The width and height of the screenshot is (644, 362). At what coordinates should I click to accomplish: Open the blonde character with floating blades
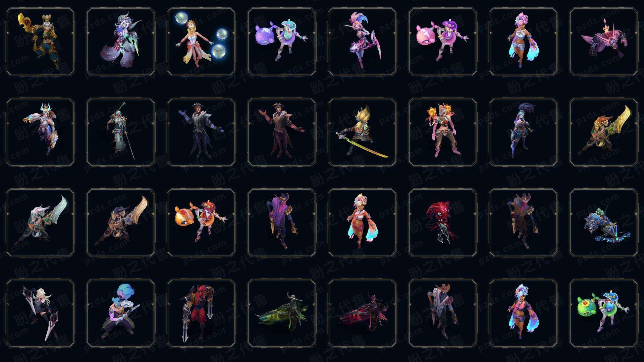40,313
